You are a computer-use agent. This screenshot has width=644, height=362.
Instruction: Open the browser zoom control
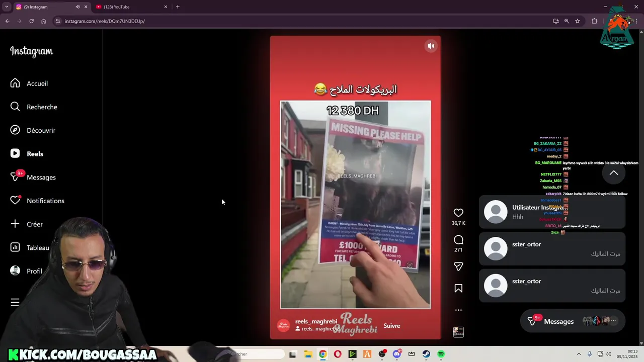tap(567, 21)
